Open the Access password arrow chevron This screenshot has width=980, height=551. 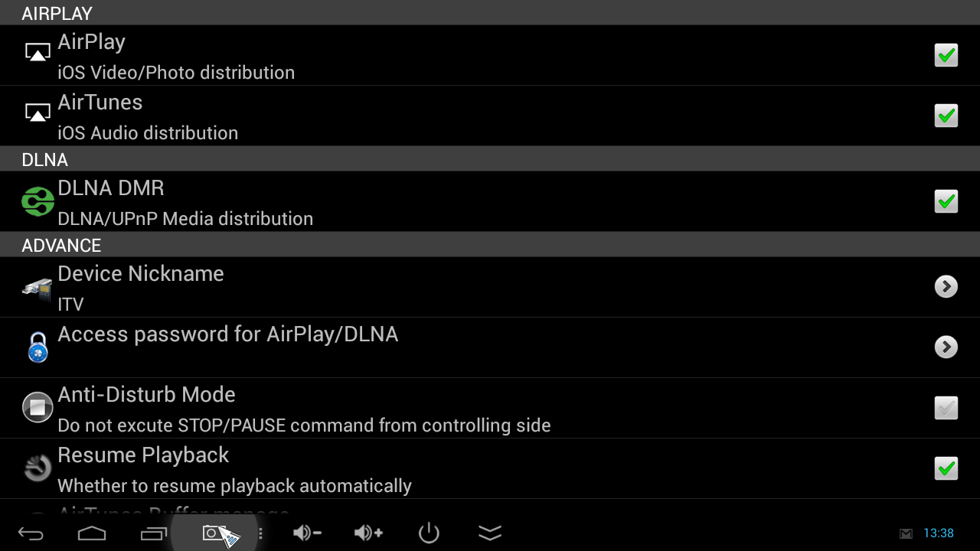946,347
